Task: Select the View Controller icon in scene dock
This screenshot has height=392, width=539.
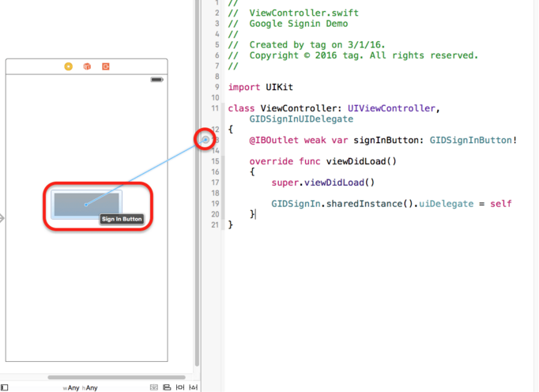Action: pos(69,66)
